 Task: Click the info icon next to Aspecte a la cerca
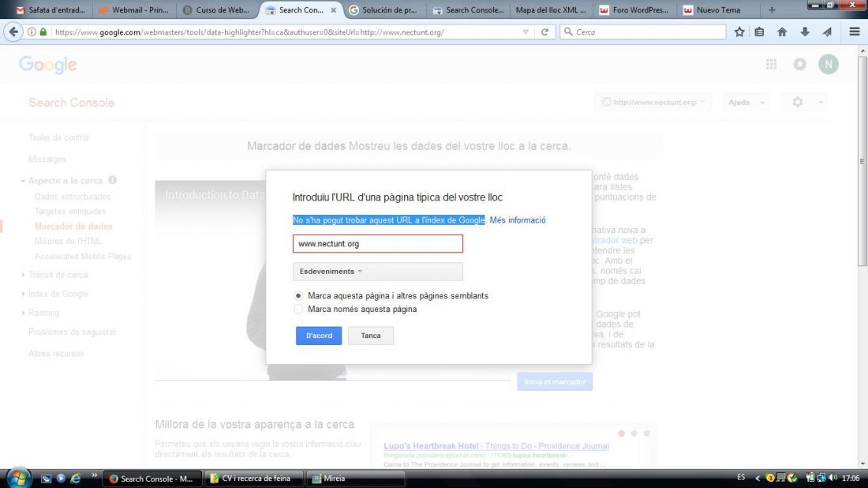[x=112, y=180]
